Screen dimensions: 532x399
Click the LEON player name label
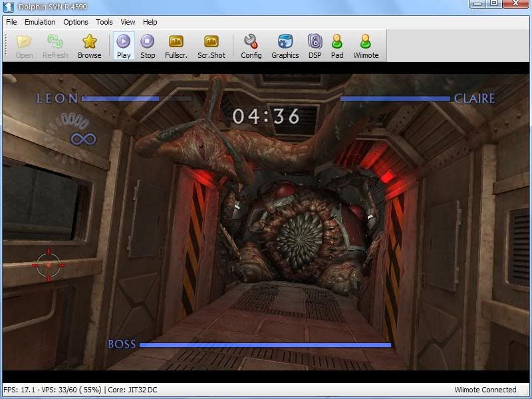point(57,98)
